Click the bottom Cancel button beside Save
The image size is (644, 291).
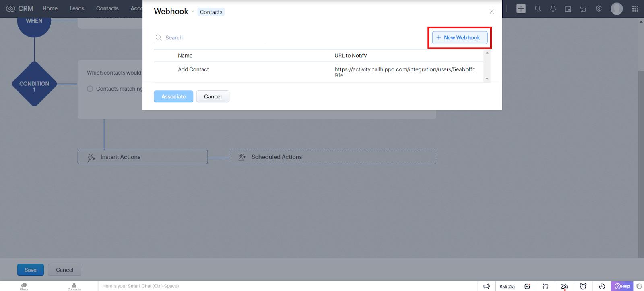[64, 270]
